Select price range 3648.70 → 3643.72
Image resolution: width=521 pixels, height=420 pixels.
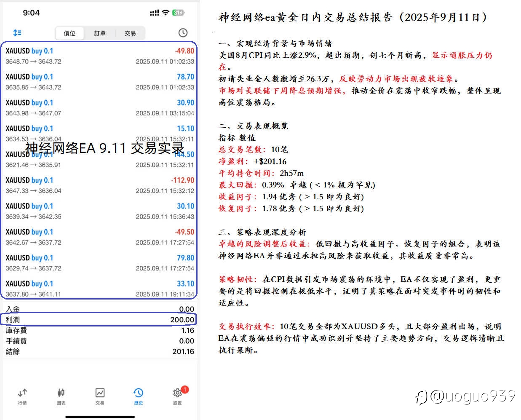click(x=33, y=62)
